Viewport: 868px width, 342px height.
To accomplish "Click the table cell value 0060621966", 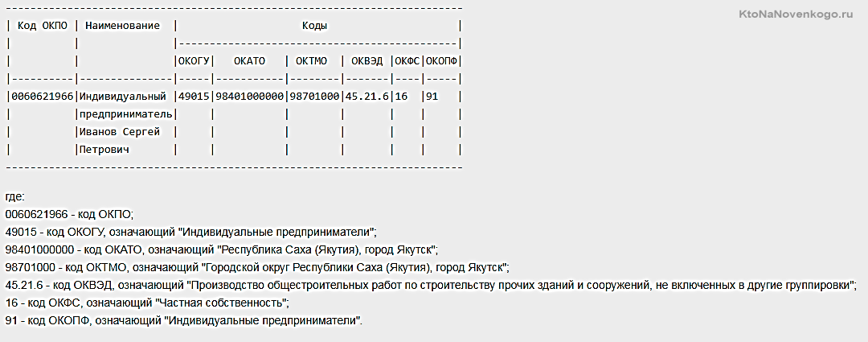I will tap(42, 97).
